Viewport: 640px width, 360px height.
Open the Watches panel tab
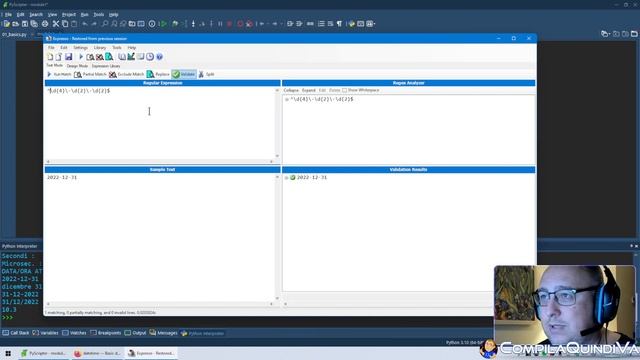click(74, 333)
